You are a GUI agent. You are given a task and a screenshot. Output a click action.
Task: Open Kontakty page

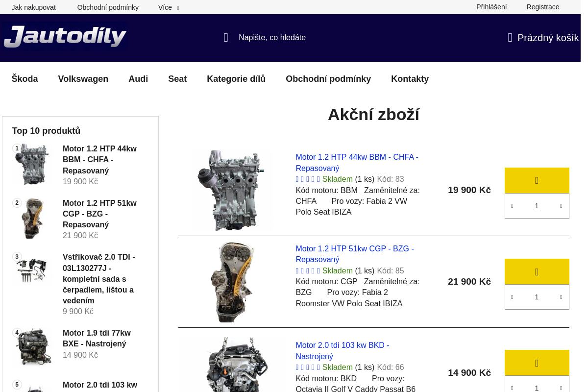tap(410, 79)
